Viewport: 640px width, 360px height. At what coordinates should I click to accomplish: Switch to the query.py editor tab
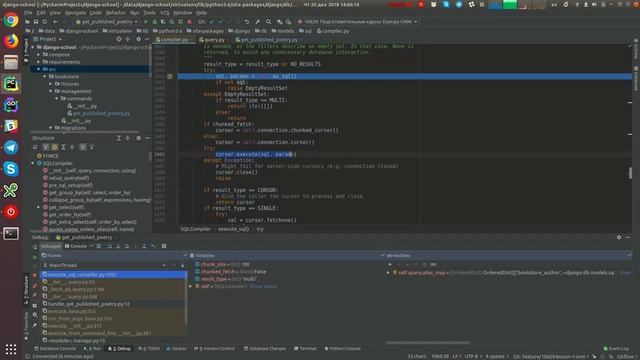tap(214, 40)
